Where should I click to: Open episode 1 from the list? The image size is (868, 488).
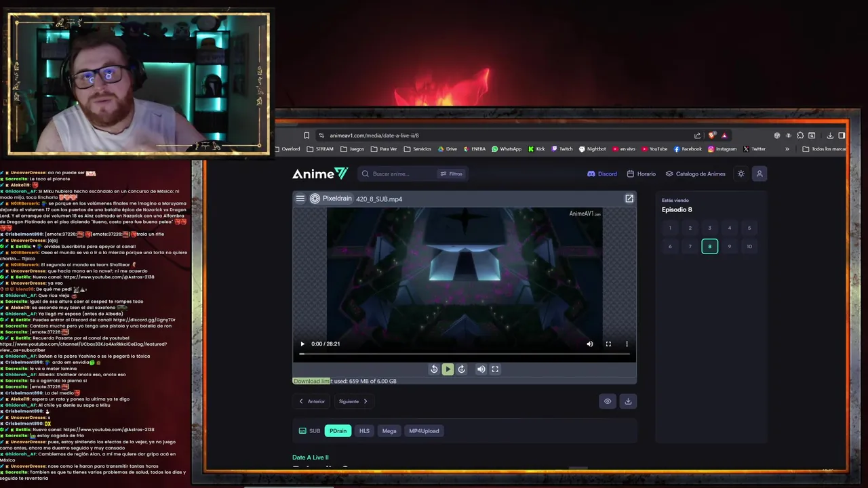tap(670, 228)
